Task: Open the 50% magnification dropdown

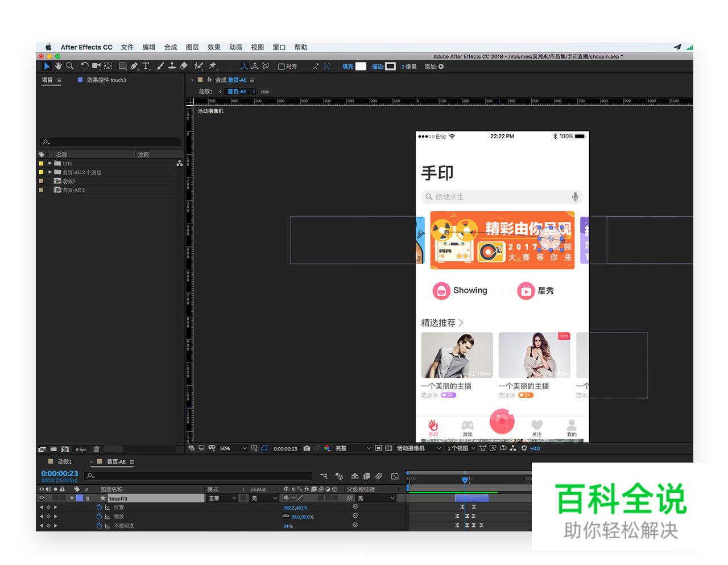Action: pos(233,448)
